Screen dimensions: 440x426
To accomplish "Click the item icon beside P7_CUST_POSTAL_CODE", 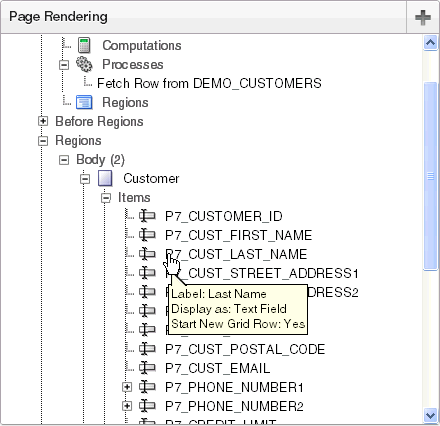I will [x=147, y=349].
